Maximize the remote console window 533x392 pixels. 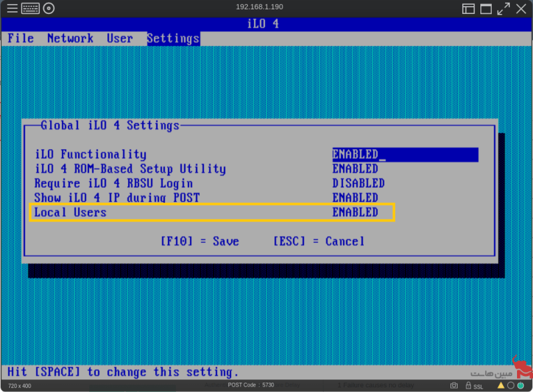click(486, 9)
